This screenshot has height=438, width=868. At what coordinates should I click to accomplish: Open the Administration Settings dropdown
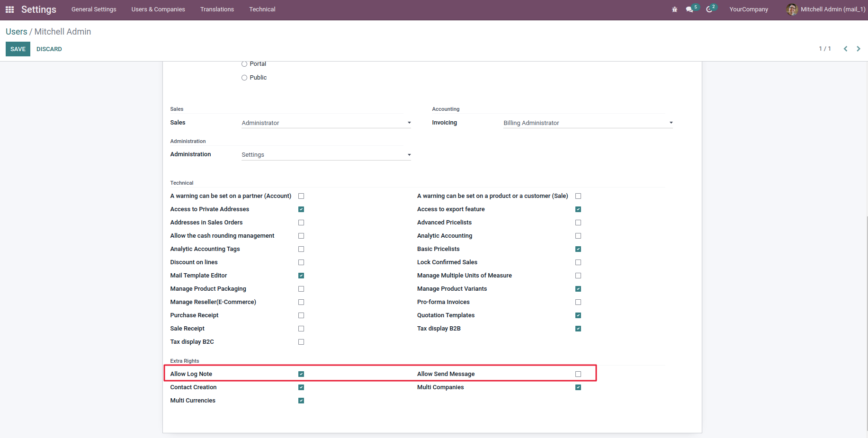coord(326,155)
